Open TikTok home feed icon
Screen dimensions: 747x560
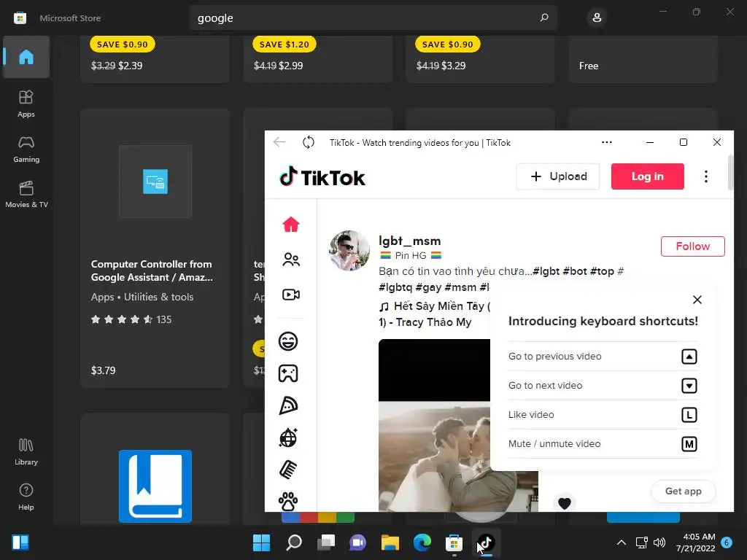pyautogui.click(x=290, y=225)
